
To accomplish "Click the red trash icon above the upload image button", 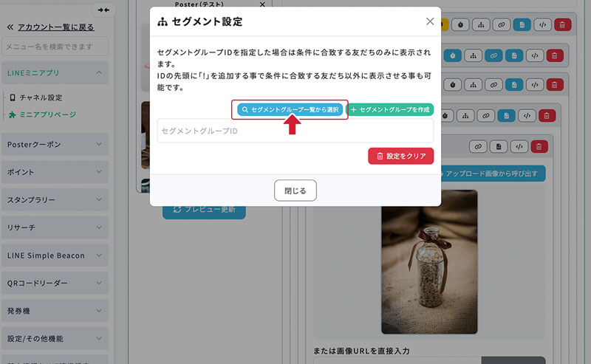I will click(x=541, y=147).
